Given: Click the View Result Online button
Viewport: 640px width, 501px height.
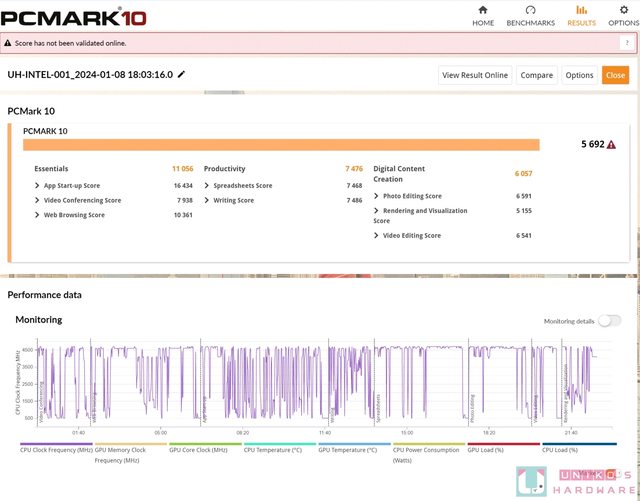Looking at the screenshot, I should [475, 75].
